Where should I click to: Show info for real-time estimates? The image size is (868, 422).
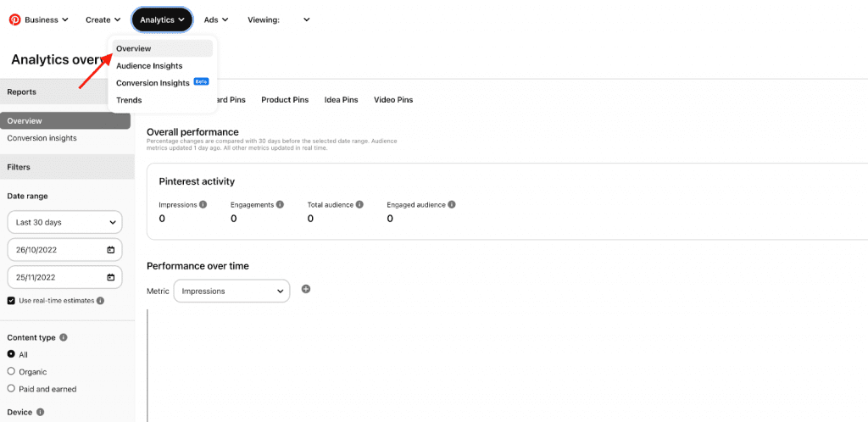pos(100,301)
